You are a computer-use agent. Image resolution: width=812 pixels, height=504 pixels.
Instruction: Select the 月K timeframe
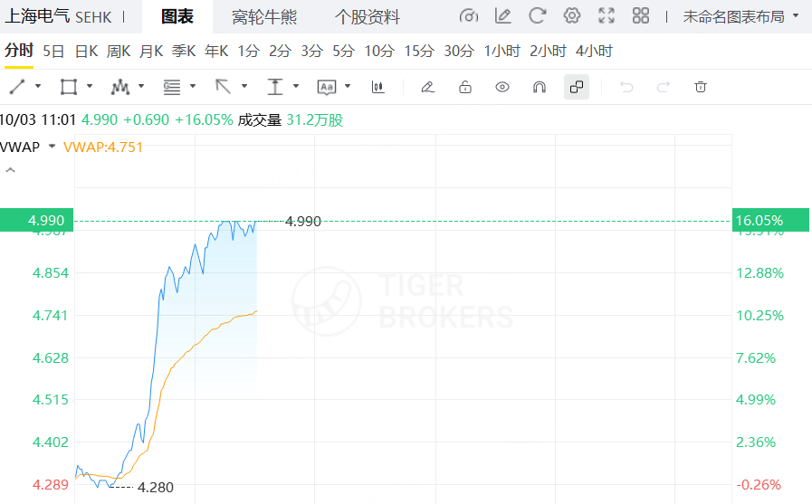(151, 52)
